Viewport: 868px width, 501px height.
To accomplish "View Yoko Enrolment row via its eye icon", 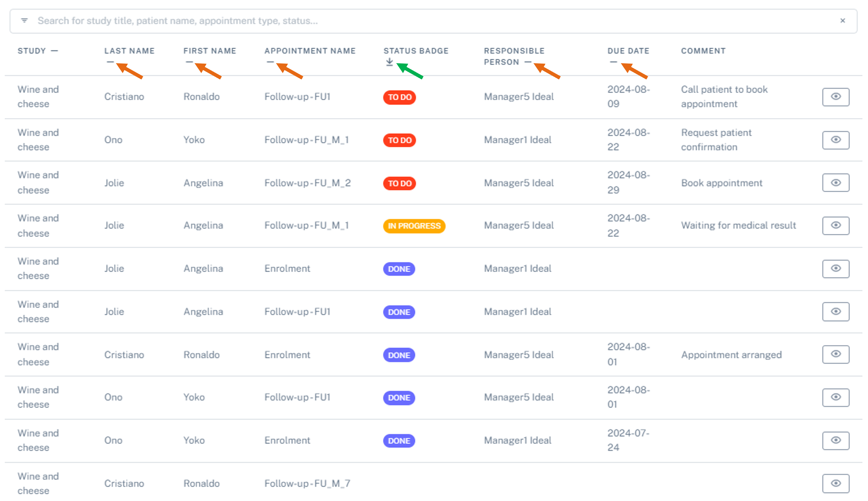I will [836, 440].
